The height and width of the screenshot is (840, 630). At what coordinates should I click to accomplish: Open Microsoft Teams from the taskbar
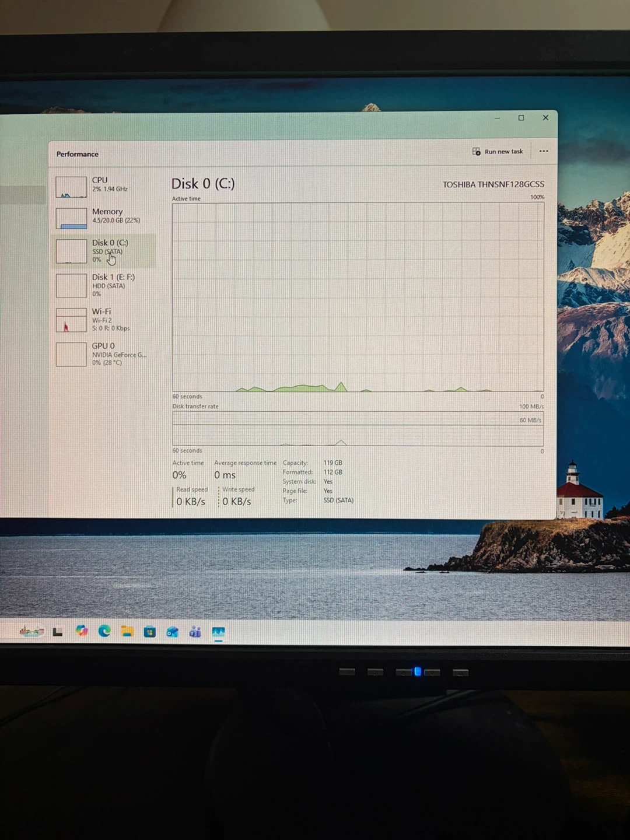pos(195,632)
